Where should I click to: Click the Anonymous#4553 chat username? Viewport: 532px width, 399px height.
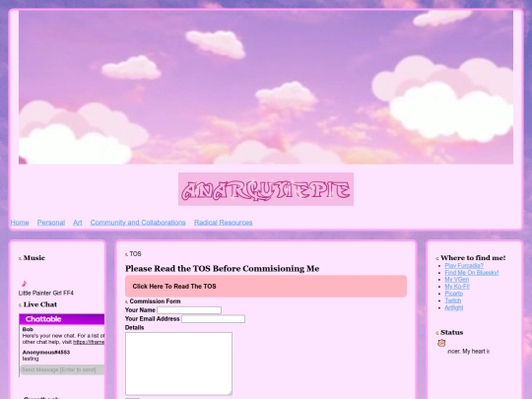coord(46,353)
